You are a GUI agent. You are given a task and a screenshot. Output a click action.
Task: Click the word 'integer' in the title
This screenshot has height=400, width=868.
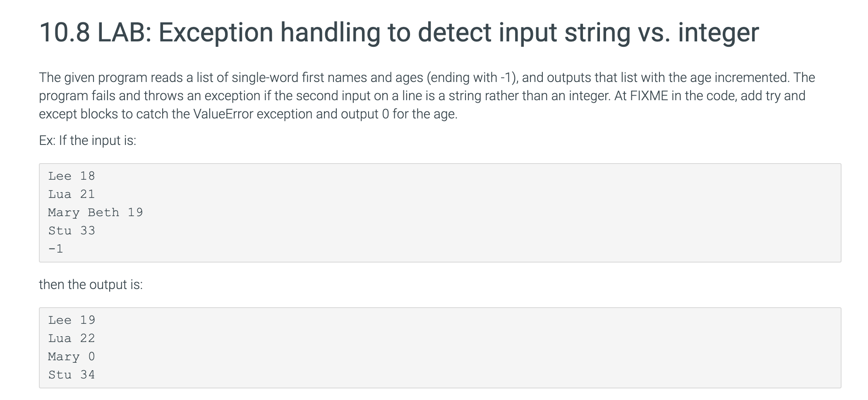(718, 32)
